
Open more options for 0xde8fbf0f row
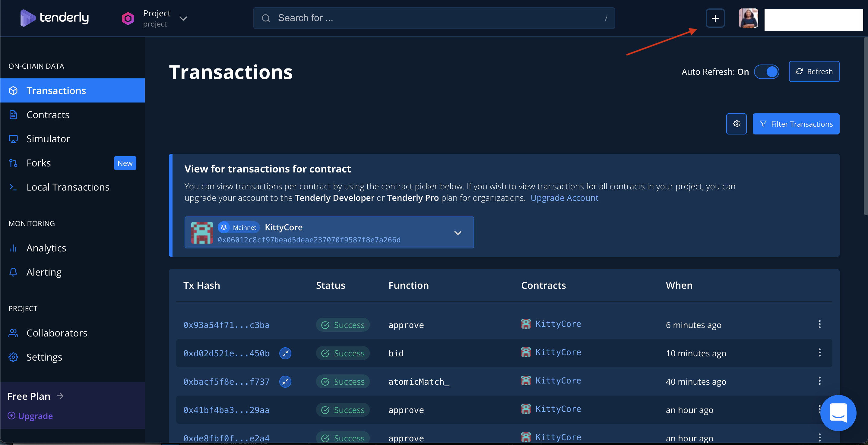point(819,437)
